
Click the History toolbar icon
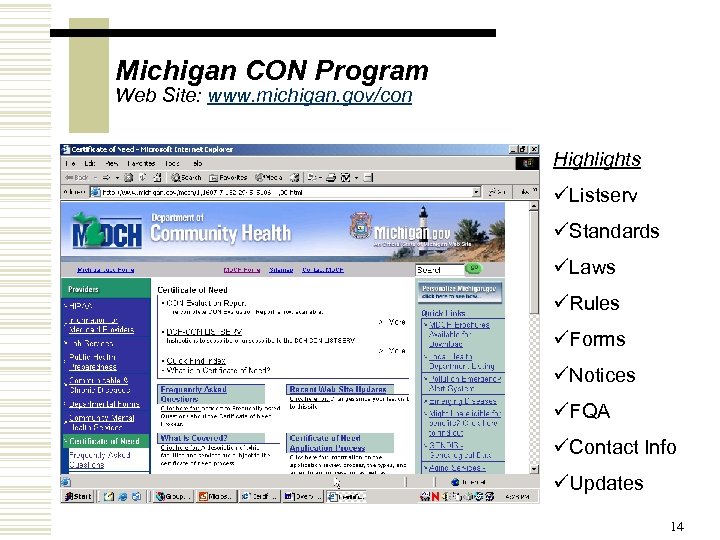point(294,178)
